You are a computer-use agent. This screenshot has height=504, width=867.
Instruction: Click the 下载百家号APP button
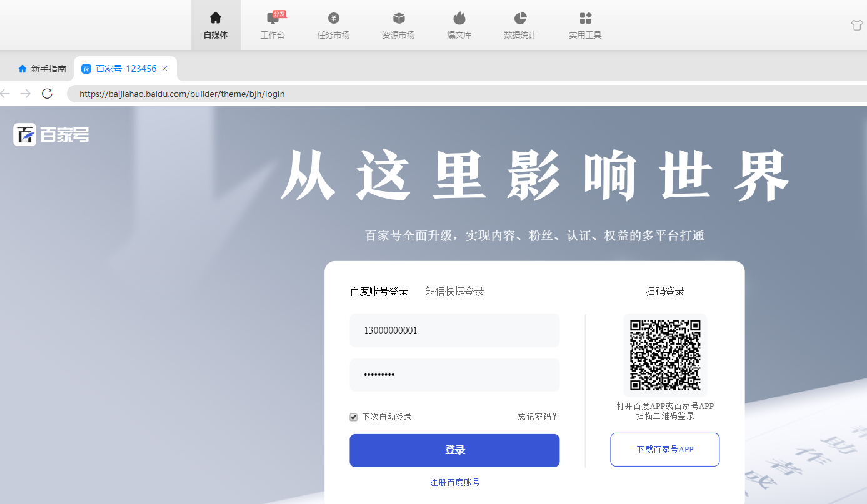pos(664,449)
